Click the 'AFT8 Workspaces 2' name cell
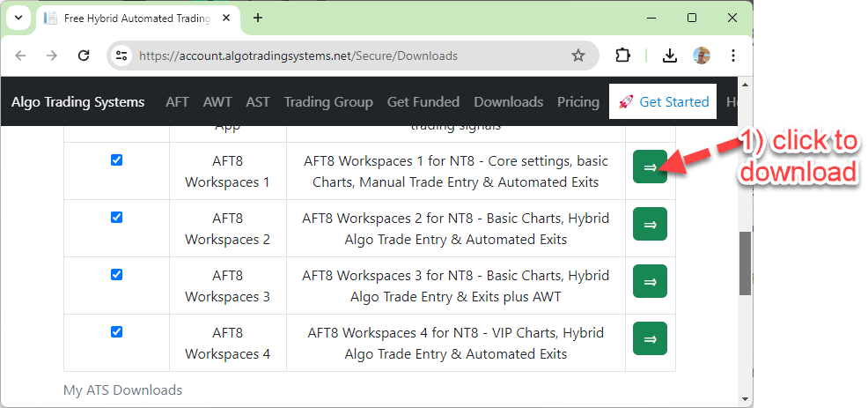The height and width of the screenshot is (408, 868). coord(227,228)
